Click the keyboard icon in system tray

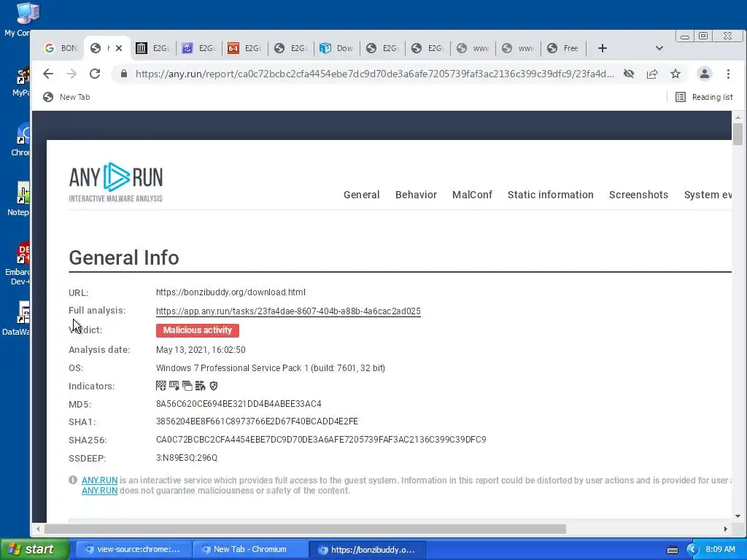[672, 550]
